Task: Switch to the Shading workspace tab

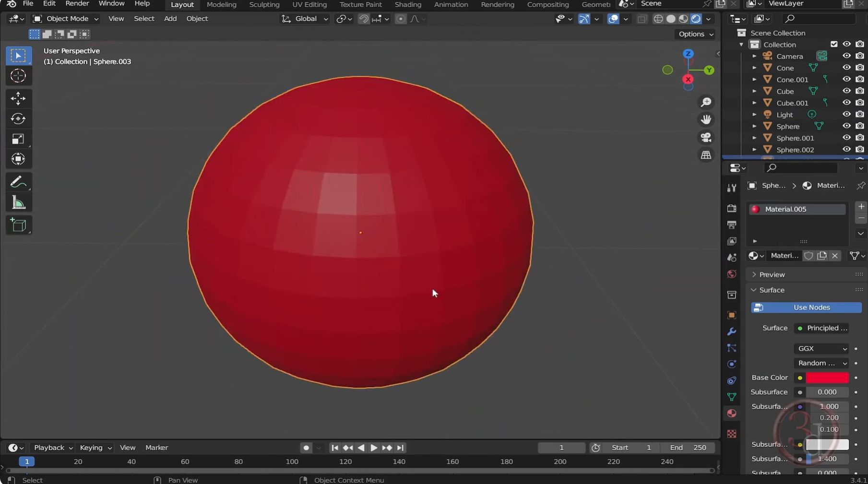Action: point(407,4)
